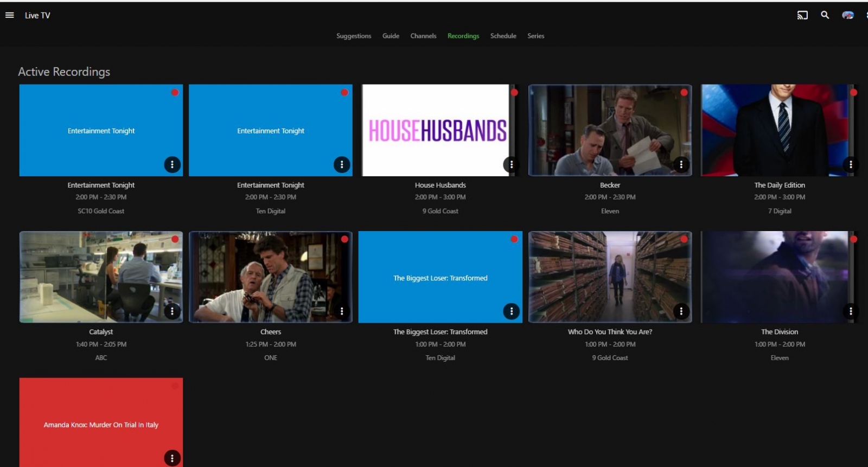
Task: Switch to the Guide tab
Action: [x=391, y=36]
